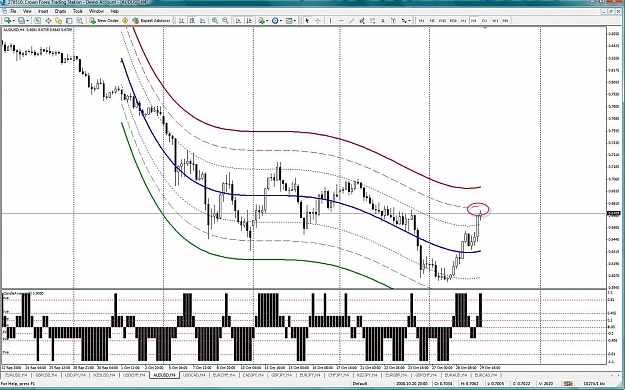Open the Terminal window icon

69,20
